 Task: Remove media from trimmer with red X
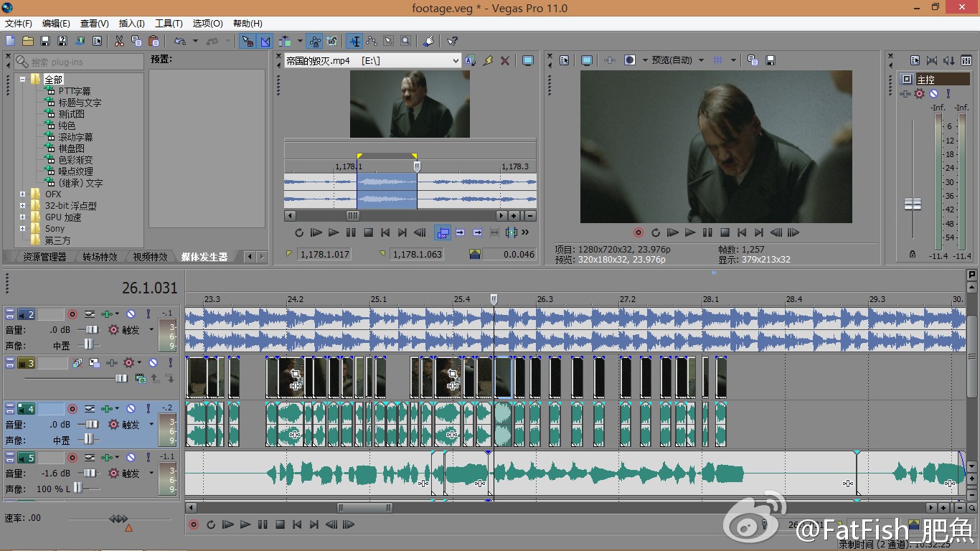505,61
